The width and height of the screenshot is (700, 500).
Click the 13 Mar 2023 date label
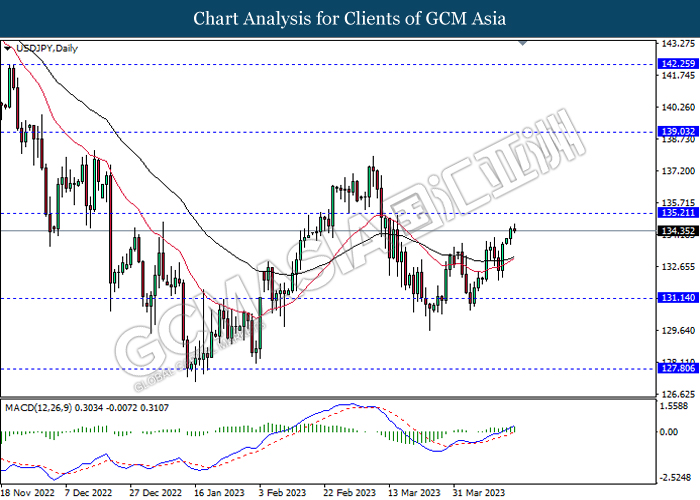(x=414, y=493)
